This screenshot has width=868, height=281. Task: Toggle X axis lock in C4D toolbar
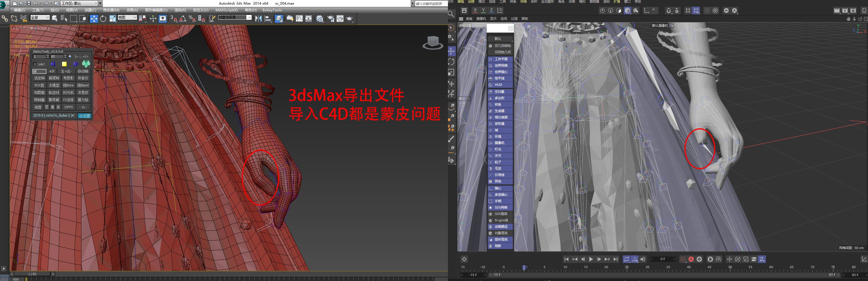[475, 10]
